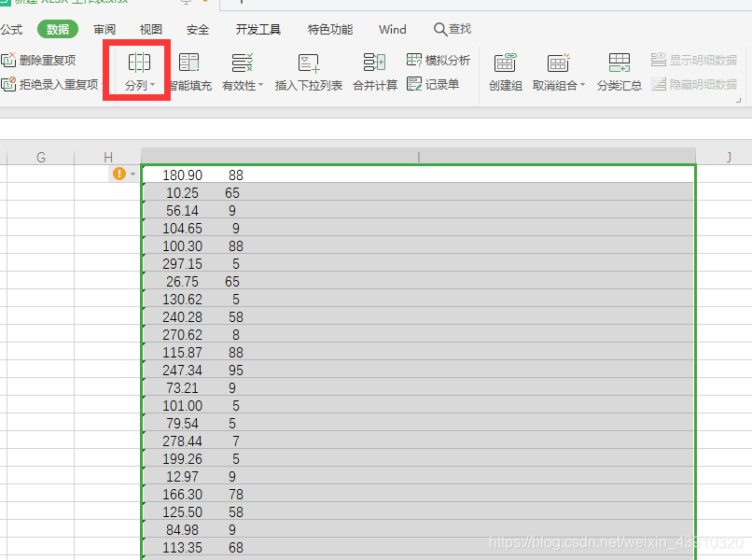Screen dimensions: 752x560
Task: Click the cell containing 26.75 65
Action: (x=419, y=281)
